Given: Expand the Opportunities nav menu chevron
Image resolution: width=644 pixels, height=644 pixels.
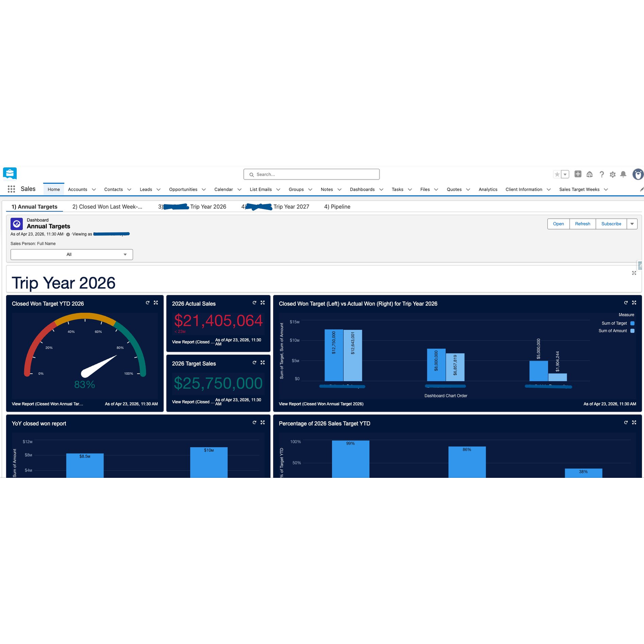Looking at the screenshot, I should click(x=204, y=190).
